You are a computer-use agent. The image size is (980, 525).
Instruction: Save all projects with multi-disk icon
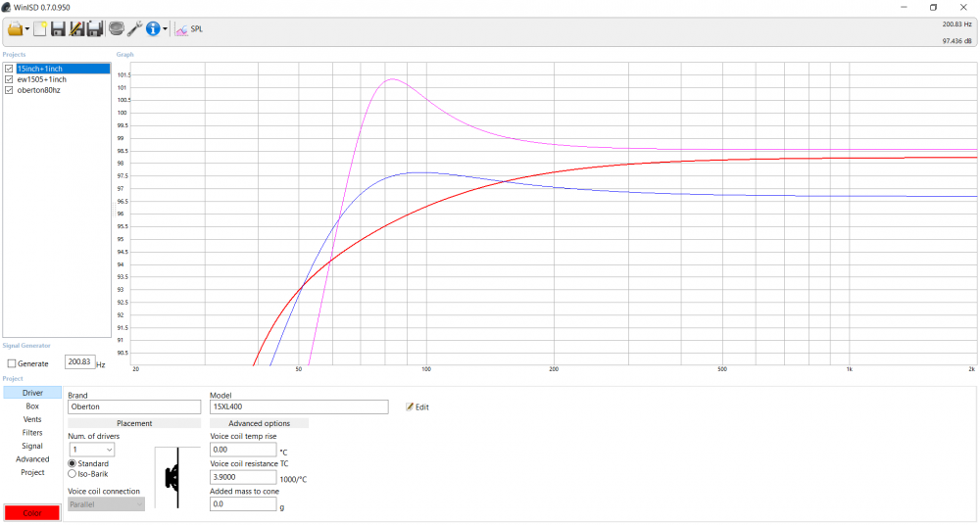click(95, 28)
